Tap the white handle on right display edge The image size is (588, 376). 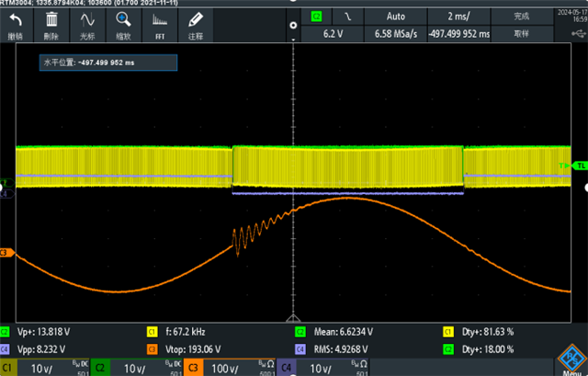(586, 188)
